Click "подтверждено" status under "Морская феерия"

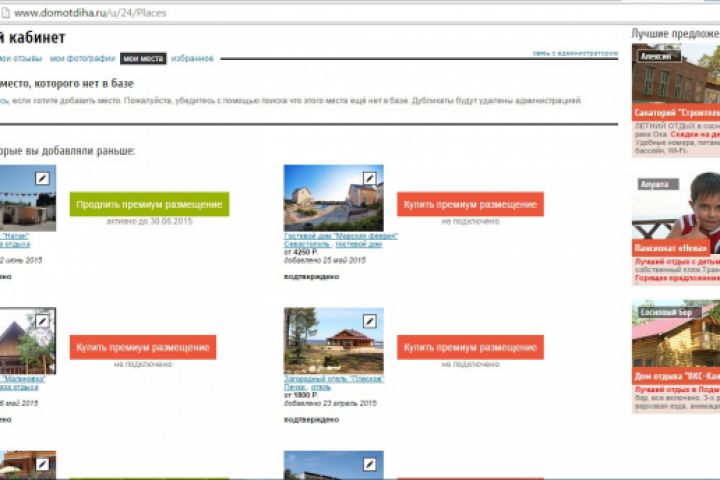[x=311, y=277]
